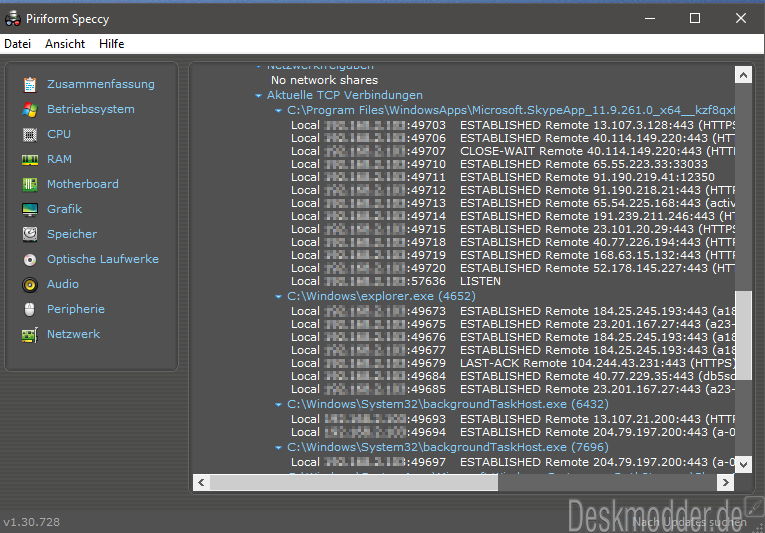Select the row with Remote 65.55.223.33:33033
The image size is (765, 533).
coord(499,164)
